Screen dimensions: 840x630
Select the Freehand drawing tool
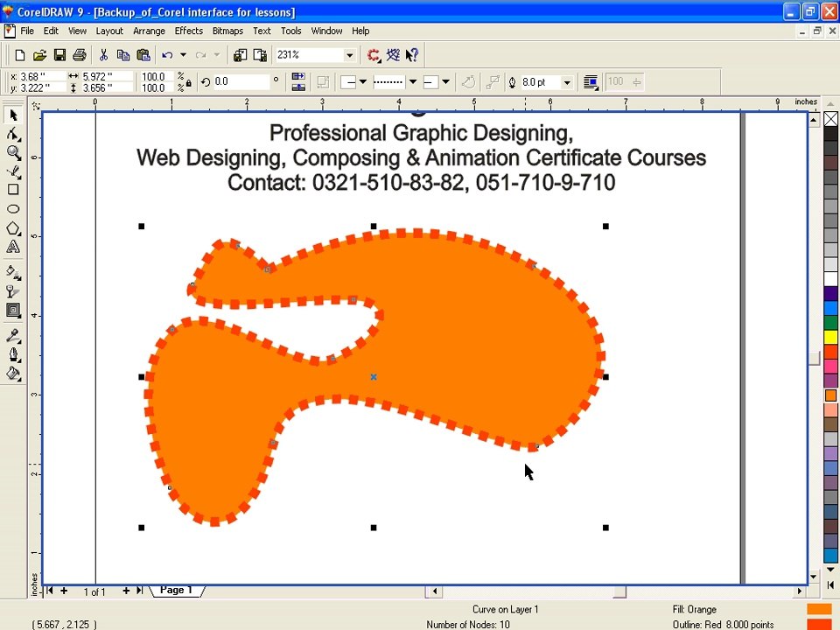click(13, 171)
